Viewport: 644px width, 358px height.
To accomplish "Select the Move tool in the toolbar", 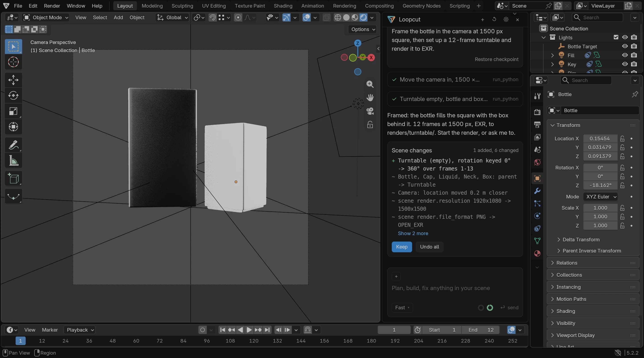I will (x=13, y=80).
